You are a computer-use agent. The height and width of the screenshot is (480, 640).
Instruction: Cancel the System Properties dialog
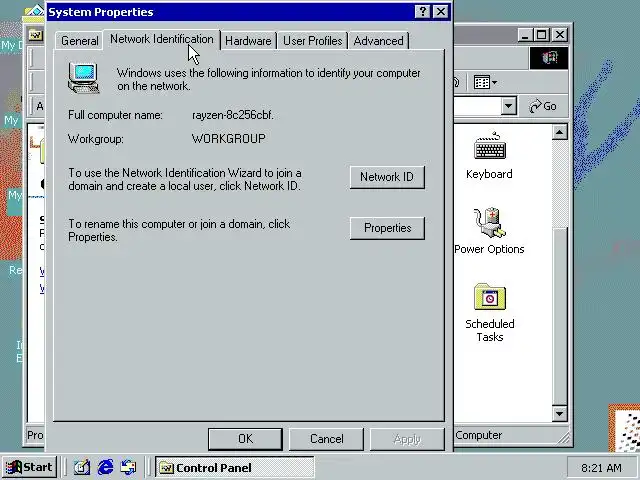[327, 439]
